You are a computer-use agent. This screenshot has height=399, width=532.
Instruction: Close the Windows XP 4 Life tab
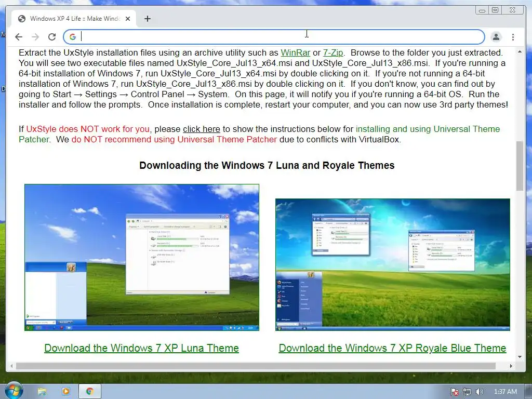(128, 19)
